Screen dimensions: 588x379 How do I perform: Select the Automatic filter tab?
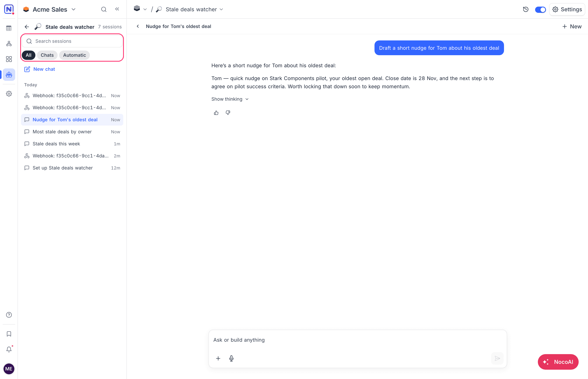coord(74,55)
